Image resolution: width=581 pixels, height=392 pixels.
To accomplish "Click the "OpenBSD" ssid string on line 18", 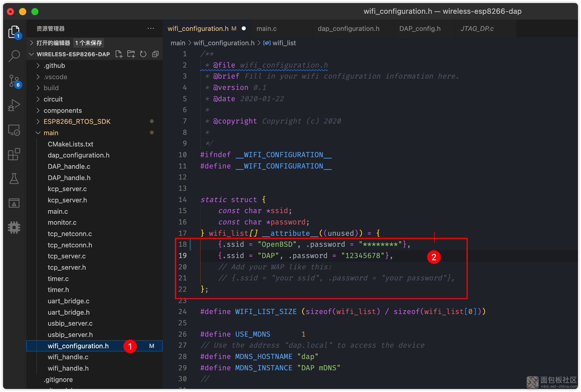I will coord(277,244).
